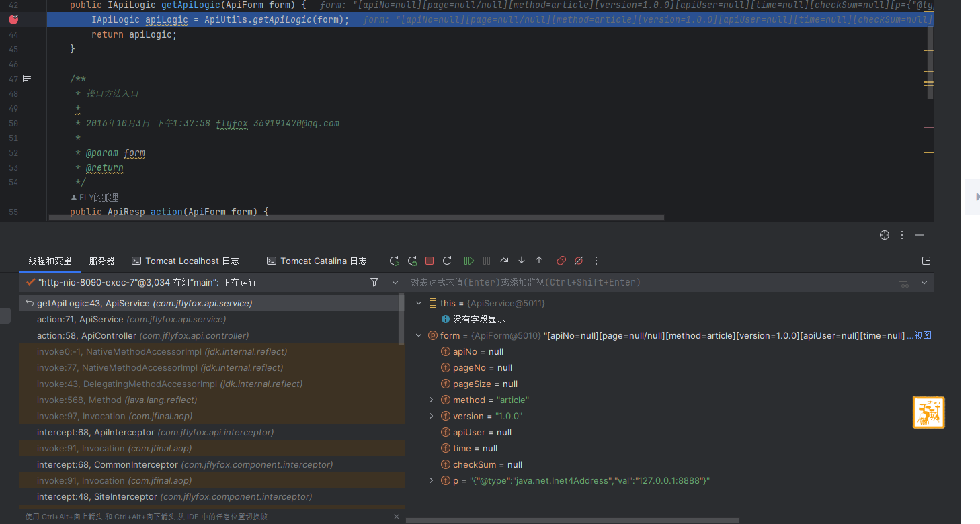
Task: Open thread selector dropdown
Action: click(x=395, y=282)
